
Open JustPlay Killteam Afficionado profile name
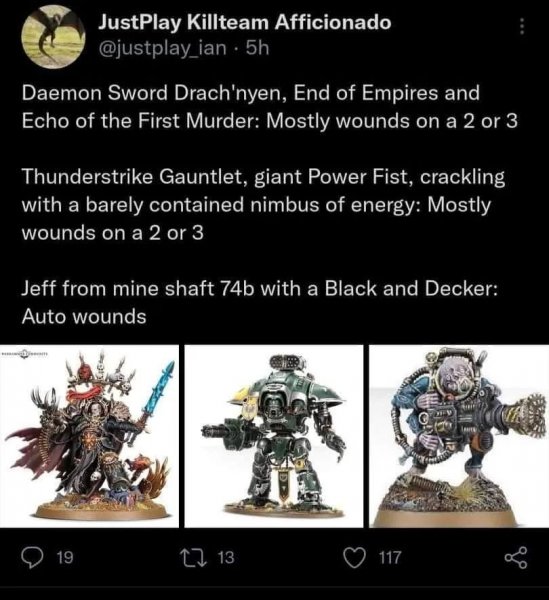(x=245, y=23)
